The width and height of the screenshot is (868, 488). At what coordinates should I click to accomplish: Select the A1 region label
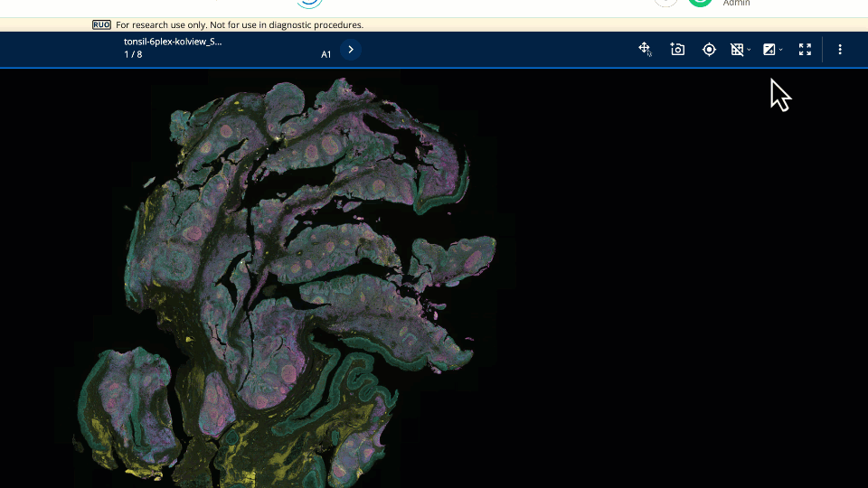[326, 55]
